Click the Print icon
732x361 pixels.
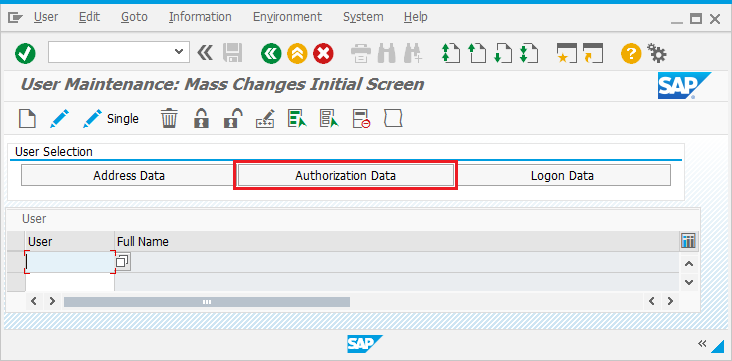click(361, 53)
